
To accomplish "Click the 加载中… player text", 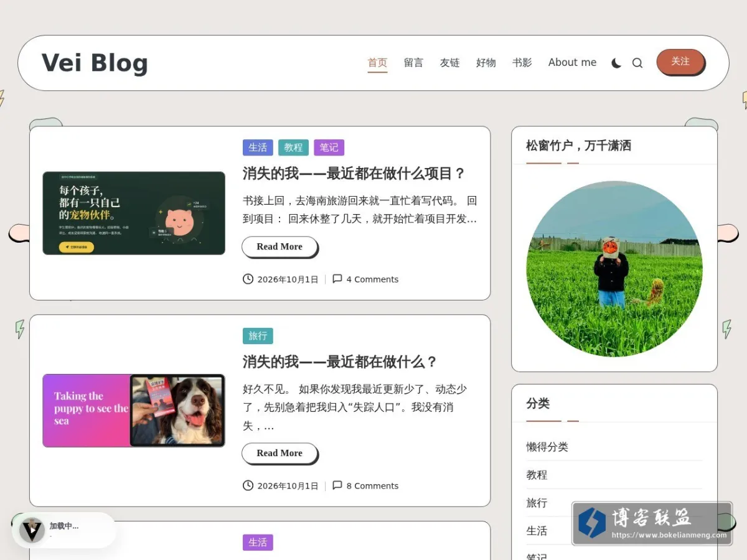I will tap(64, 526).
